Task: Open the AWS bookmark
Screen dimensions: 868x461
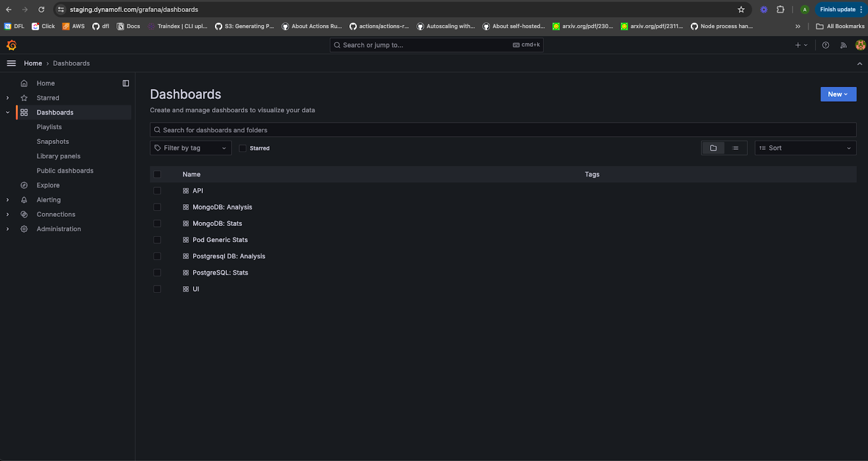Action: [x=74, y=26]
